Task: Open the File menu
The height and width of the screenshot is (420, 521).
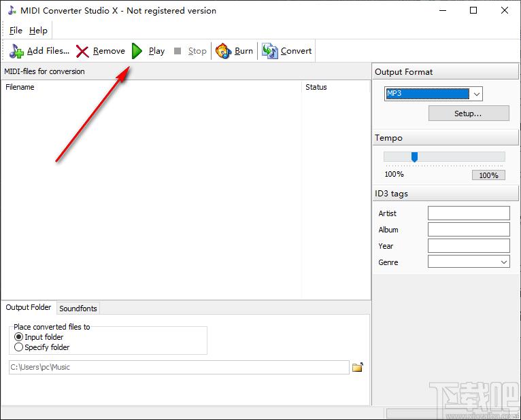Action: pyautogui.click(x=16, y=31)
